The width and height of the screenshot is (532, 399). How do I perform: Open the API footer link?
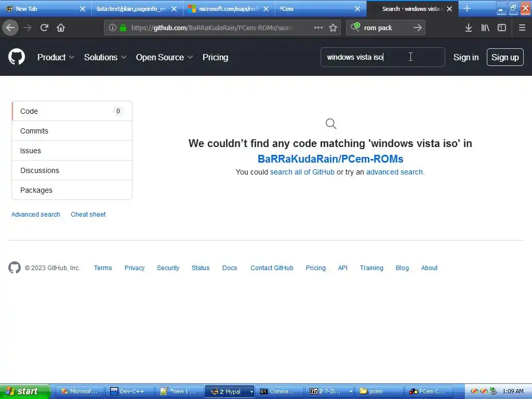point(343,268)
